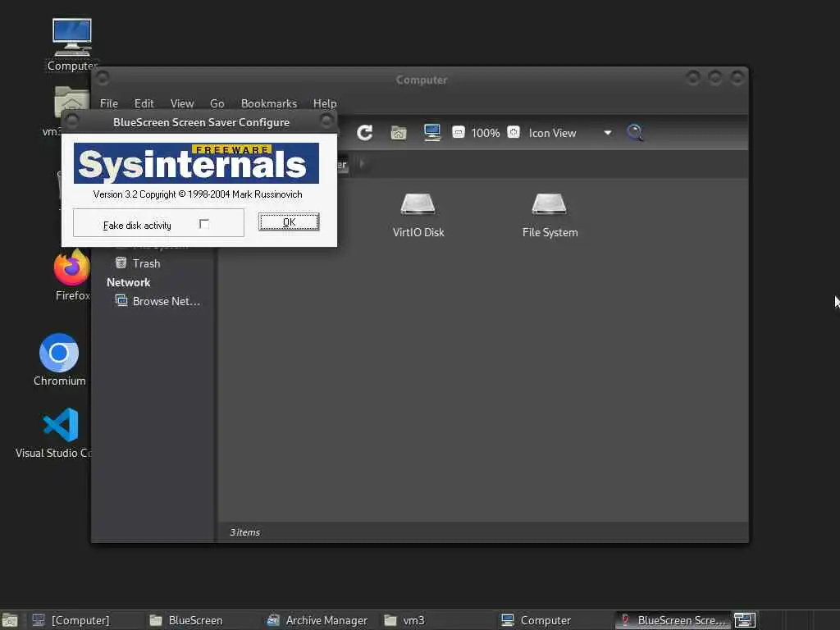Close the BlueScreen Screen Saver Configure dialog
The image size is (840, 630).
[x=326, y=121]
